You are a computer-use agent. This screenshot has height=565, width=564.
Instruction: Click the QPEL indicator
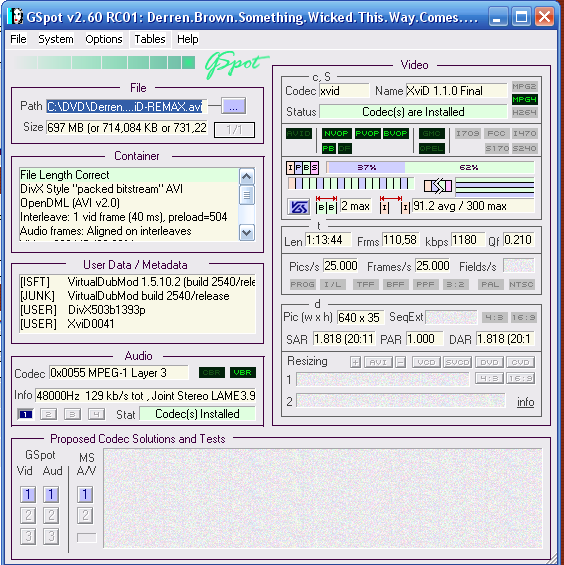coord(431,148)
